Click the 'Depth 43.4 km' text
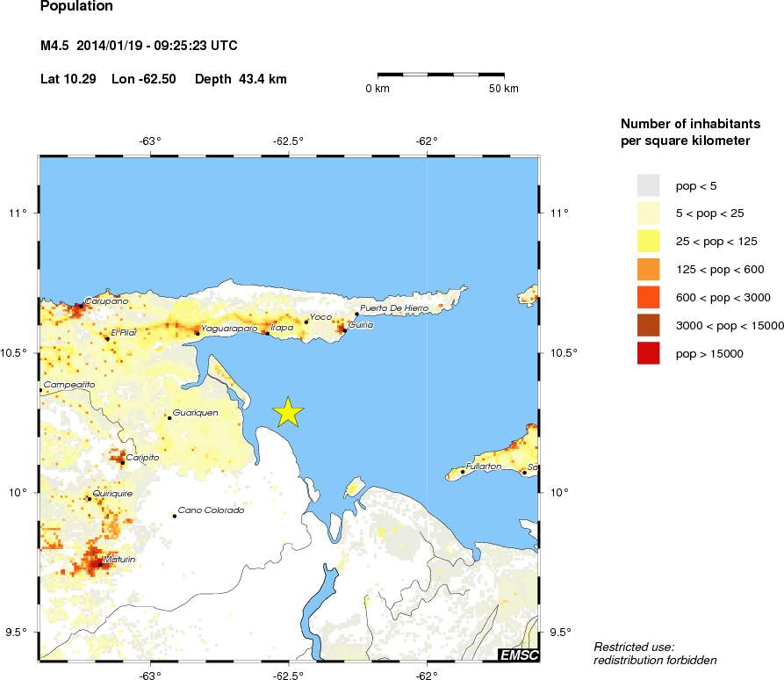 coord(241,79)
